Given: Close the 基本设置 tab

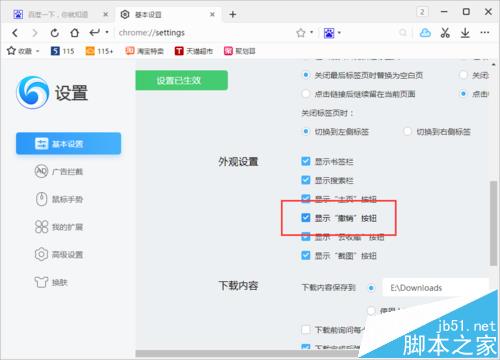Looking at the screenshot, I should pos(212,14).
